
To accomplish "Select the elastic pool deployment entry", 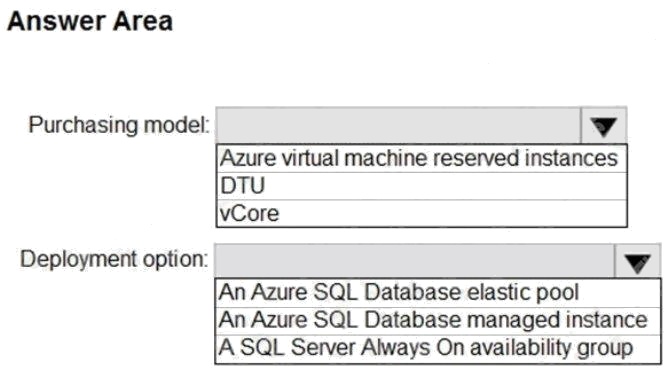I will pos(438,293).
